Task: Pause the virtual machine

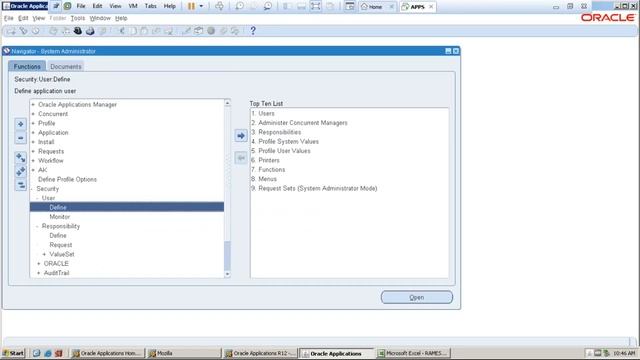Action: point(191,6)
